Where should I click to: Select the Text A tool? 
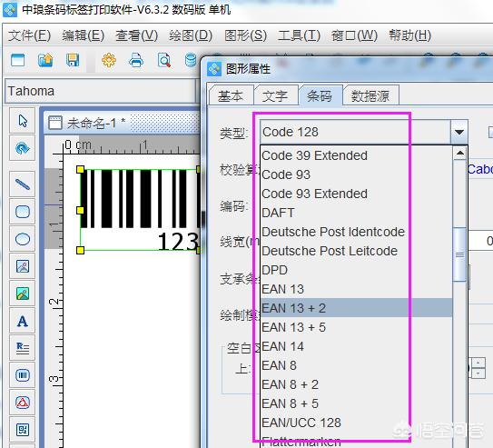(23, 321)
